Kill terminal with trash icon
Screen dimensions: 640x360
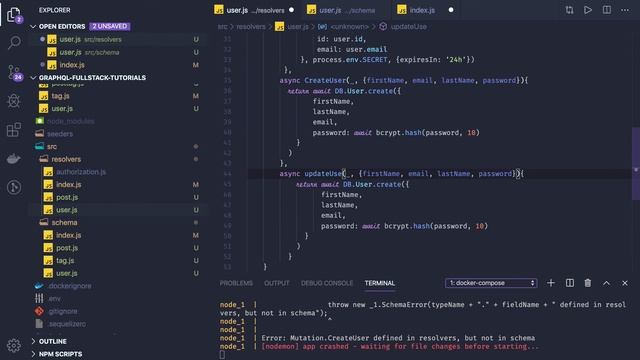[588, 283]
